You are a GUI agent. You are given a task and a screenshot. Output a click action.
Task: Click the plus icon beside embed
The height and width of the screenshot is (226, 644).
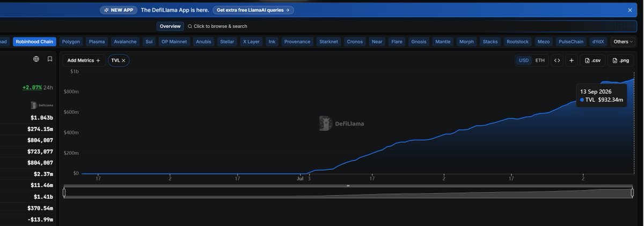click(x=572, y=61)
